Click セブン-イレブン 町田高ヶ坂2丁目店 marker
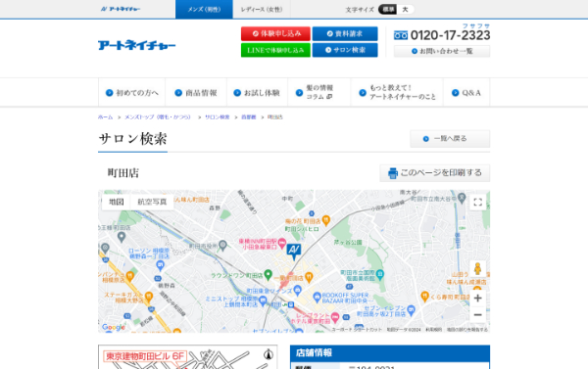This screenshot has height=369, width=588. coord(412,310)
